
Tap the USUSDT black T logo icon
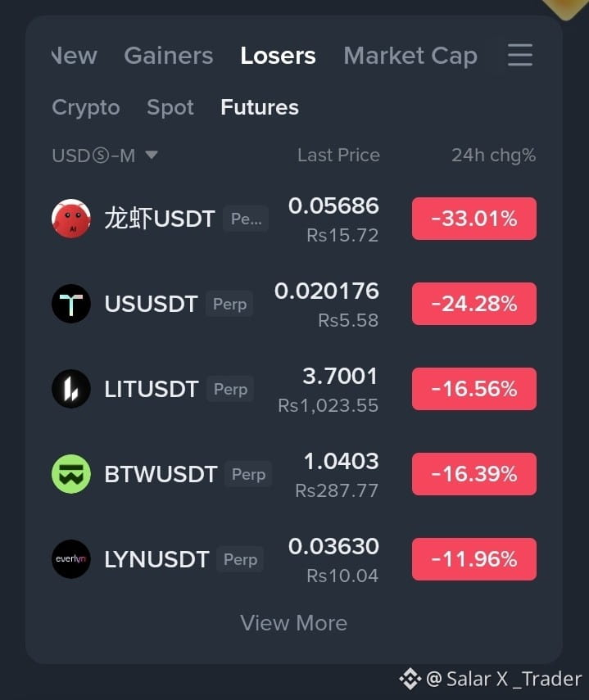pos(71,304)
